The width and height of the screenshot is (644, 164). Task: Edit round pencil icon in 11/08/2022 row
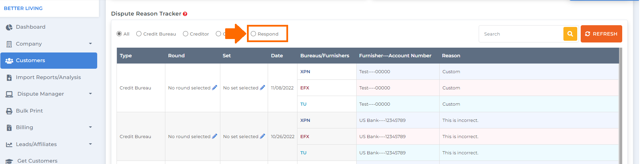click(215, 88)
